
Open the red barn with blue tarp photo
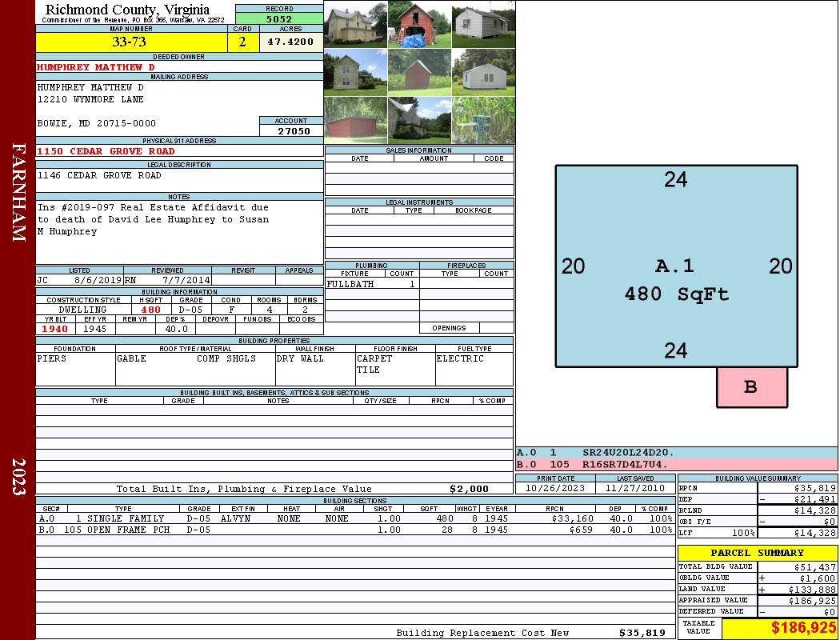click(x=419, y=25)
